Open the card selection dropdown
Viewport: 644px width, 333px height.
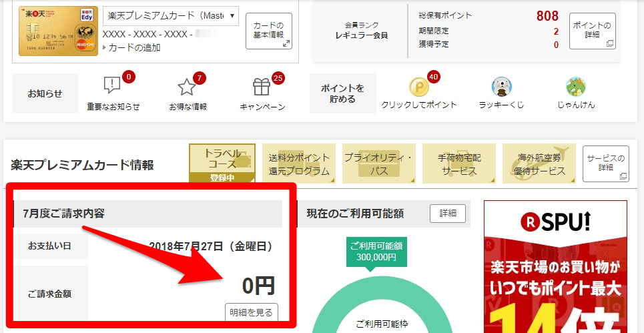point(171,15)
